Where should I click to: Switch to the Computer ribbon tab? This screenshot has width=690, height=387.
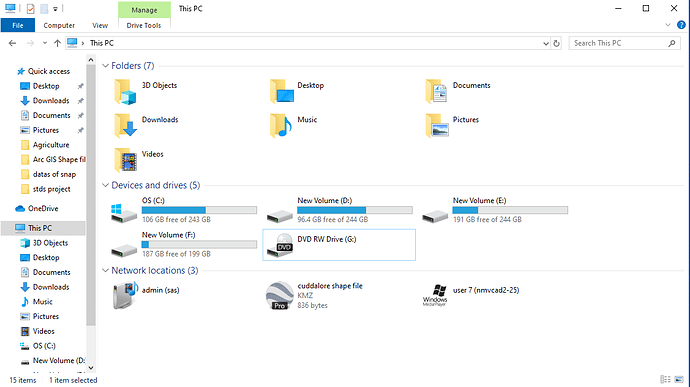click(x=59, y=25)
